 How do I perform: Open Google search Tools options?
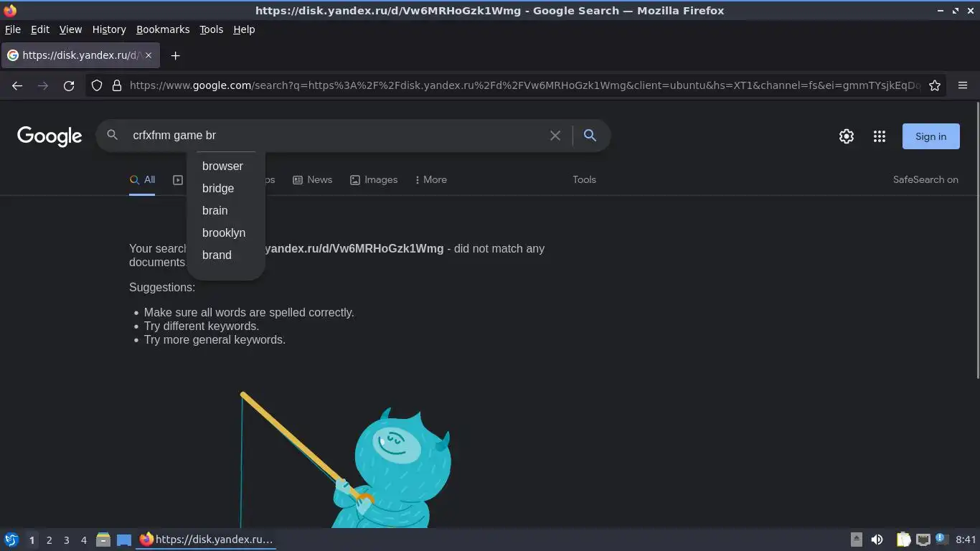tap(584, 179)
